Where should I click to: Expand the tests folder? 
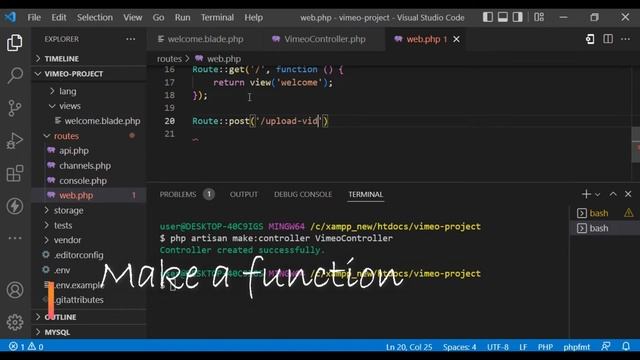click(89, 225)
